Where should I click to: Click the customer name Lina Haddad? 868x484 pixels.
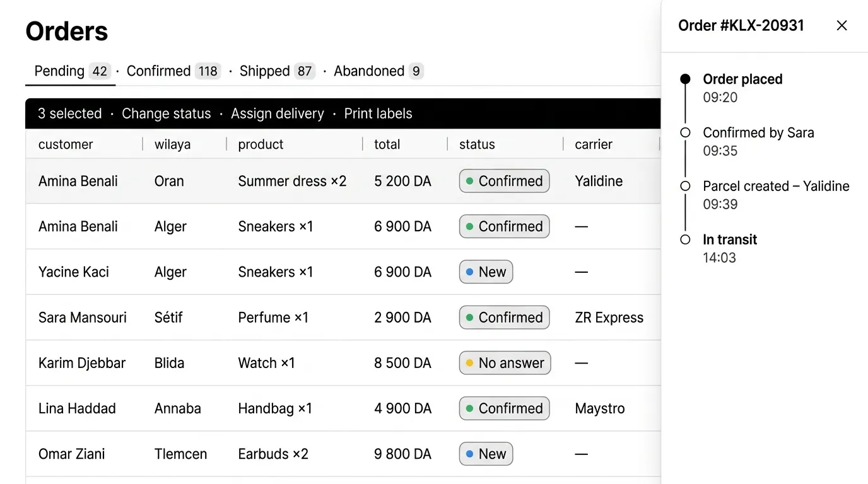(x=77, y=408)
